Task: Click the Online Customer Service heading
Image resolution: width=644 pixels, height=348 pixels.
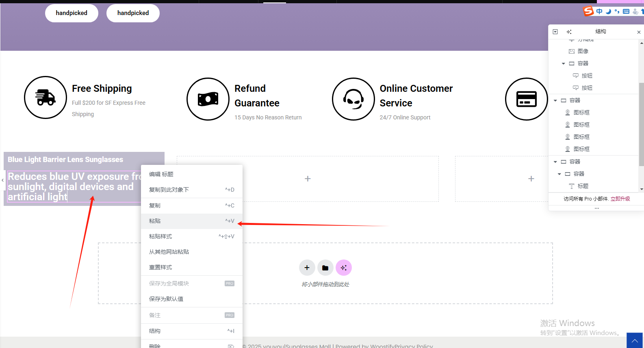Action: [416, 96]
